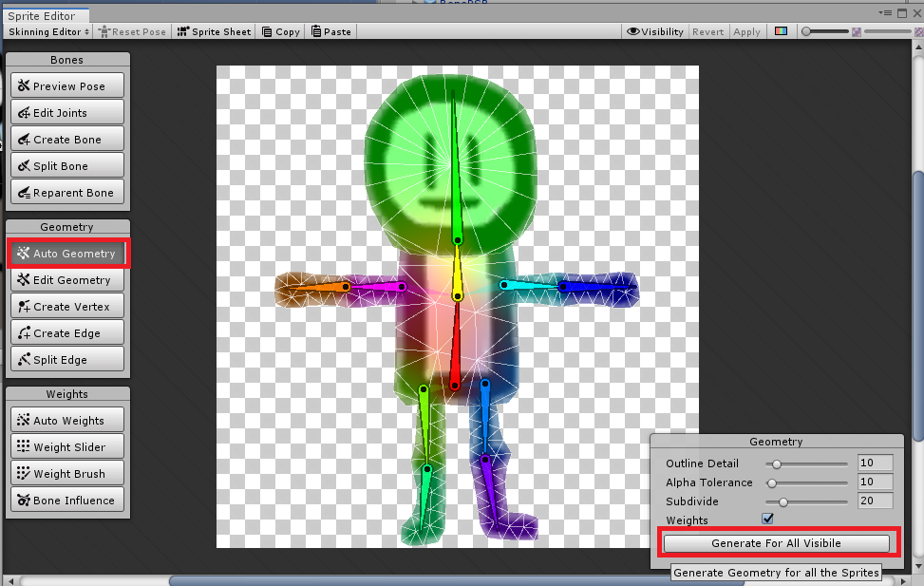Select the purple lower leg bone

point(490,492)
